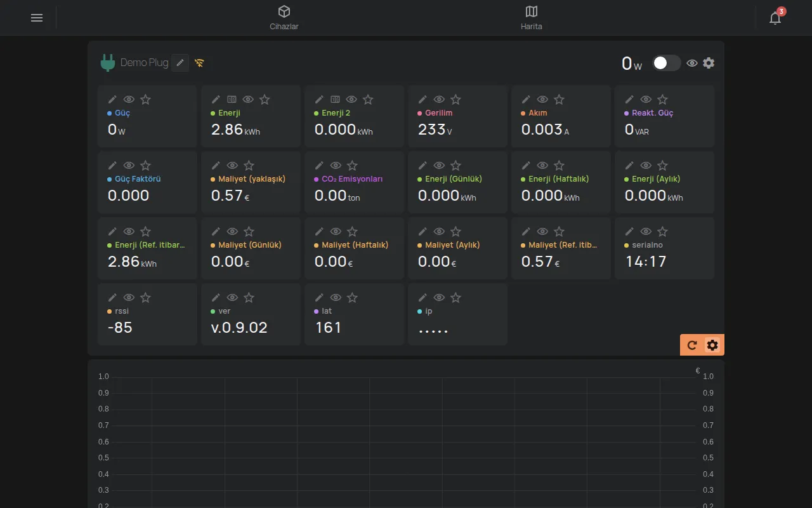Open the orange chart settings gear
This screenshot has height=508, width=812.
[x=712, y=345]
